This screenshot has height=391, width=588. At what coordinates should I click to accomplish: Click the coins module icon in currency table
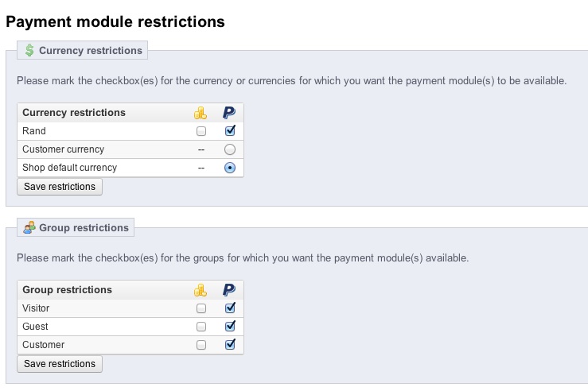(x=201, y=113)
